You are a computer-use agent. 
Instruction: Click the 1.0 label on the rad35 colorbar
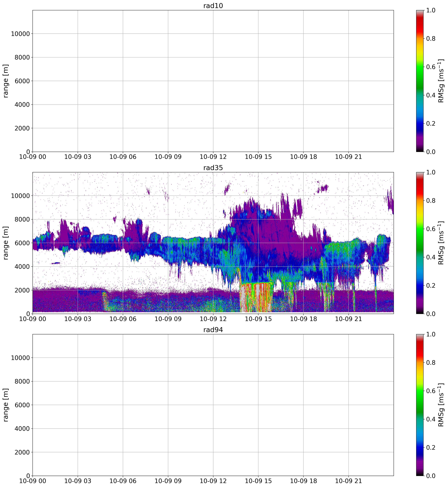431,172
